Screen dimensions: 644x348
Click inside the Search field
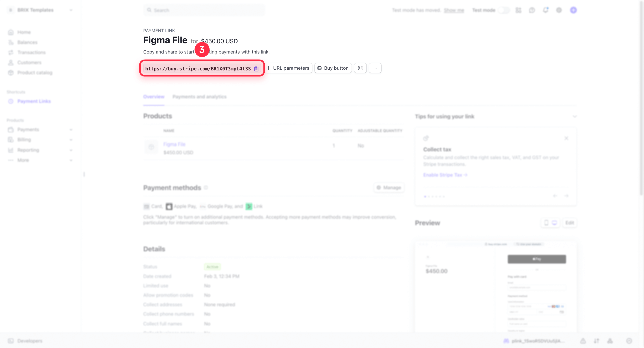pos(204,10)
